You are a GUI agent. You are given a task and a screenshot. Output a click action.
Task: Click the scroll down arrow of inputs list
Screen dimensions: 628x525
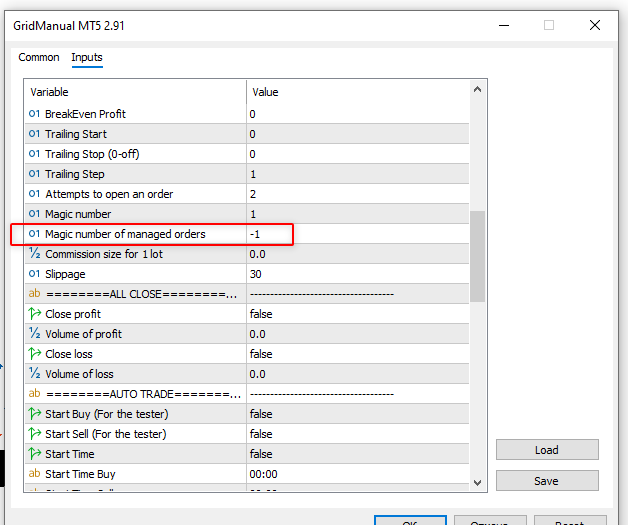tap(477, 483)
